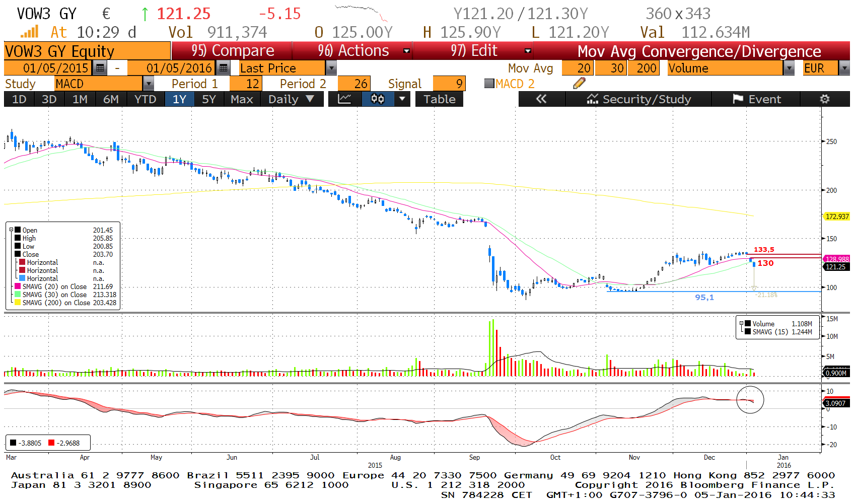Image resolution: width=854 pixels, height=504 pixels.
Task: Select the 1D range tab
Action: click(x=19, y=99)
